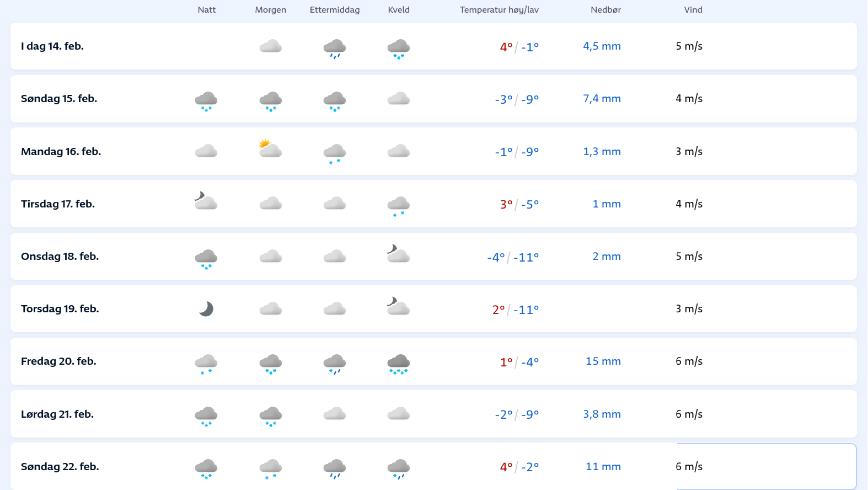
Task: Click the 6 m/s wind value for Søndag 22. feb.
Action: click(x=689, y=467)
